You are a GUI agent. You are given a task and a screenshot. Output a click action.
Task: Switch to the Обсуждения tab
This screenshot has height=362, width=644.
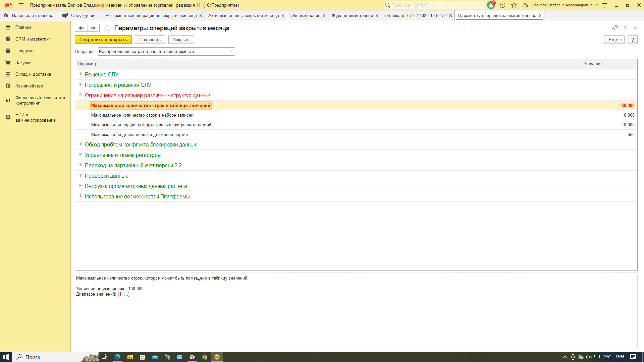click(x=80, y=15)
